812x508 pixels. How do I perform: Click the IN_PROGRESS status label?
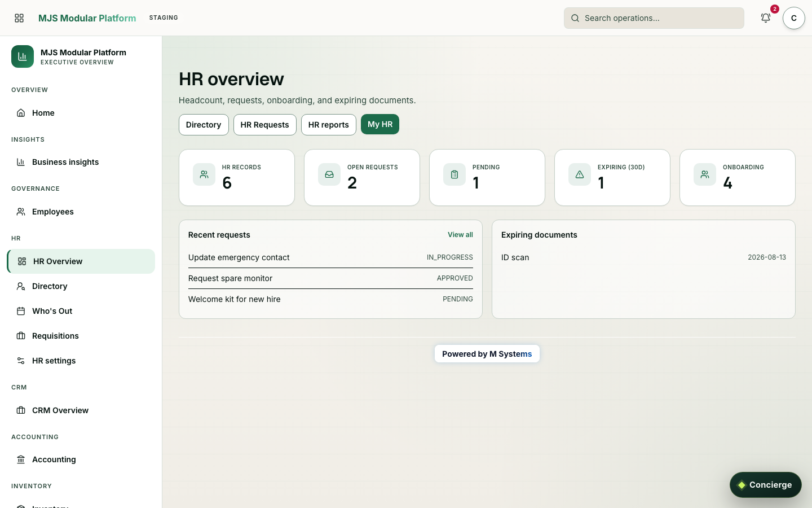[449, 257]
